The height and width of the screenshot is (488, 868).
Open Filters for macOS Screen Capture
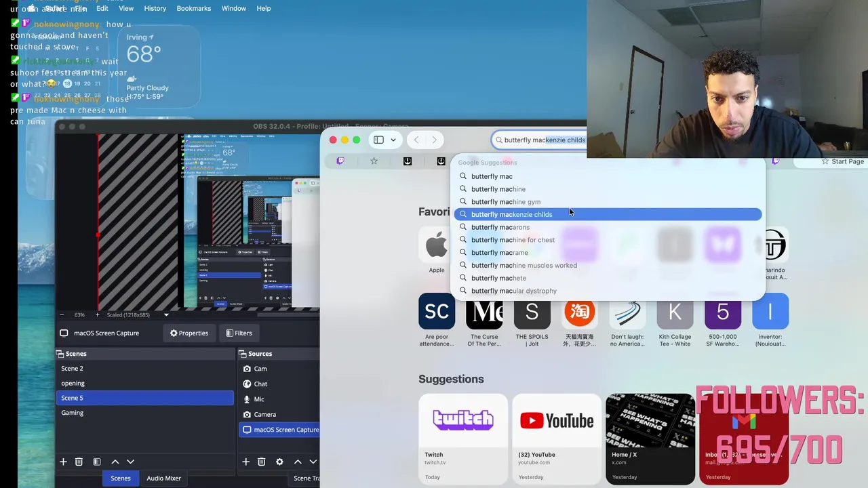tap(239, 333)
